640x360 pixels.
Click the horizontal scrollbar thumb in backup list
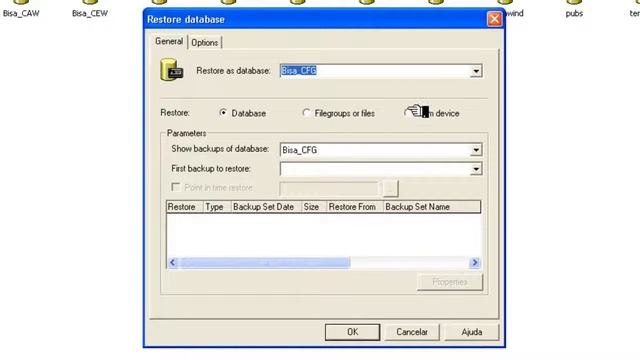pyautogui.click(x=264, y=262)
